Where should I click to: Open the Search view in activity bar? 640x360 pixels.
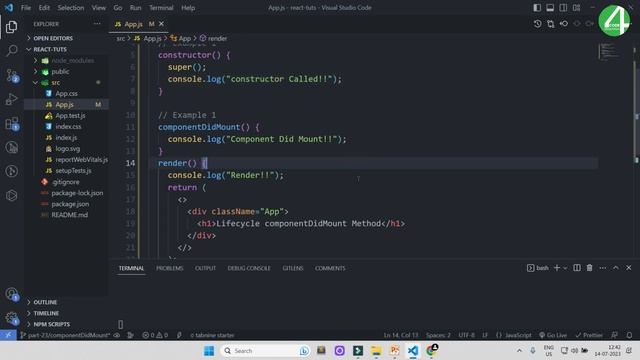(11, 51)
